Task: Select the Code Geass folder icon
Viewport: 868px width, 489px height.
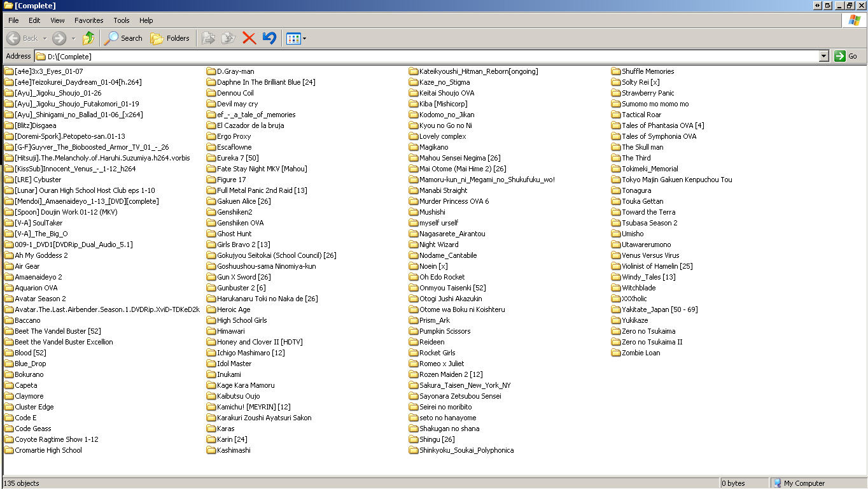Action: [9, 429]
